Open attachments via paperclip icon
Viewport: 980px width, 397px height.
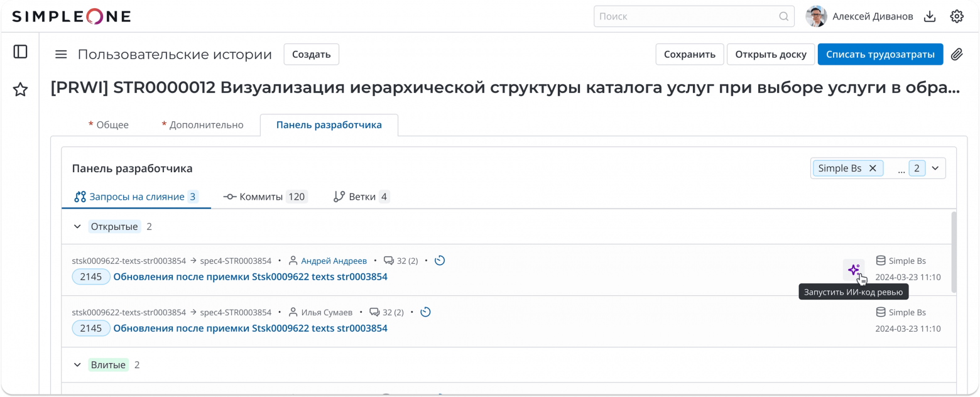[956, 55]
